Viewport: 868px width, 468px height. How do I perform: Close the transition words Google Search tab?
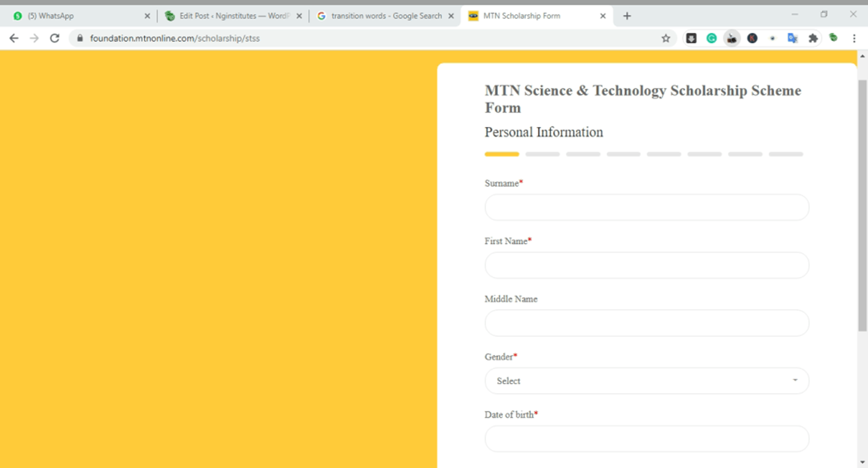point(451,16)
